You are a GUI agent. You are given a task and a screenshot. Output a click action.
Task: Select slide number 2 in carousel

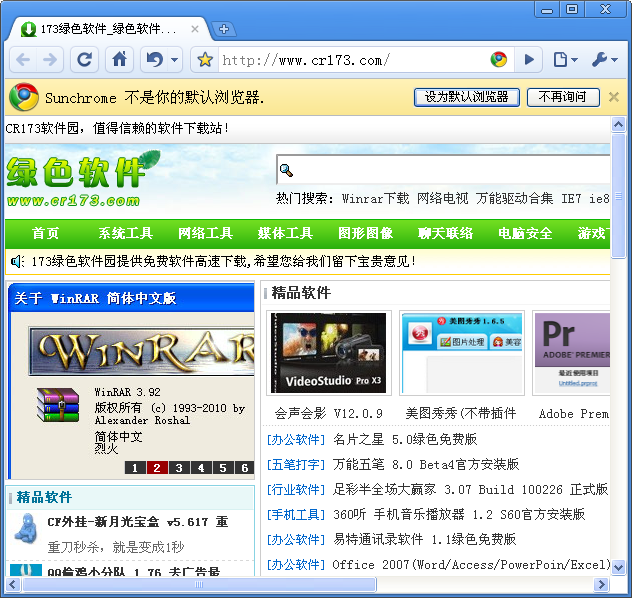(157, 467)
